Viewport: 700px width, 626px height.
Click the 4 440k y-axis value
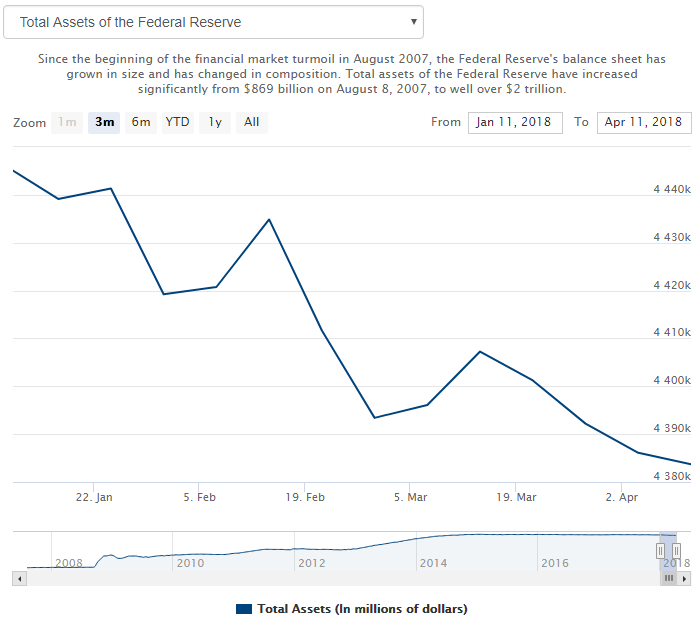pyautogui.click(x=672, y=189)
